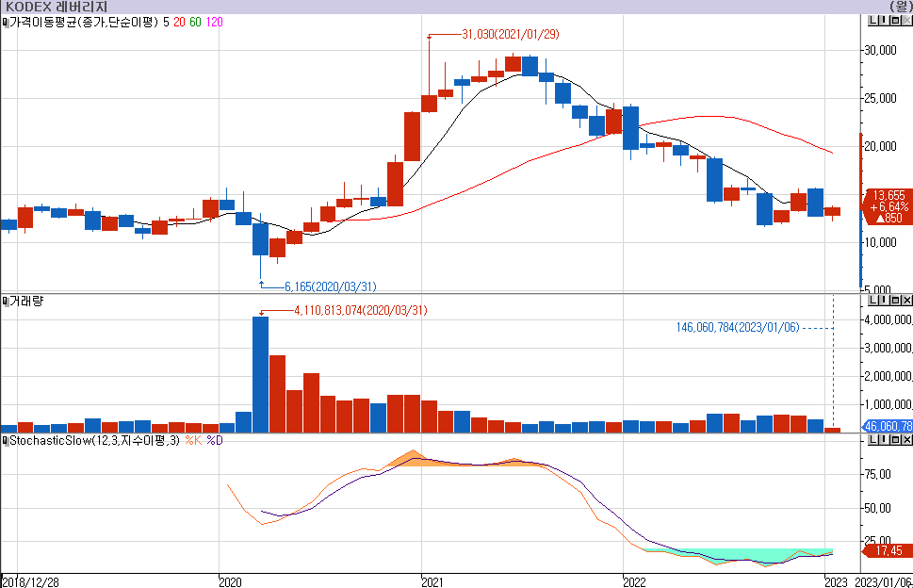Close the 거래량 volume panel
Image resolution: width=913 pixels, height=588 pixels.
[x=906, y=301]
